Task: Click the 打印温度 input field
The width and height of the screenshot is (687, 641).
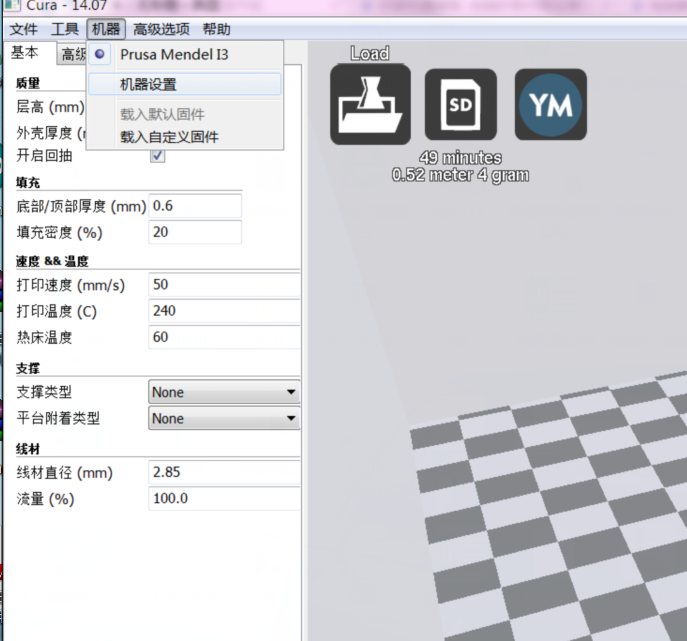Action: (x=224, y=311)
